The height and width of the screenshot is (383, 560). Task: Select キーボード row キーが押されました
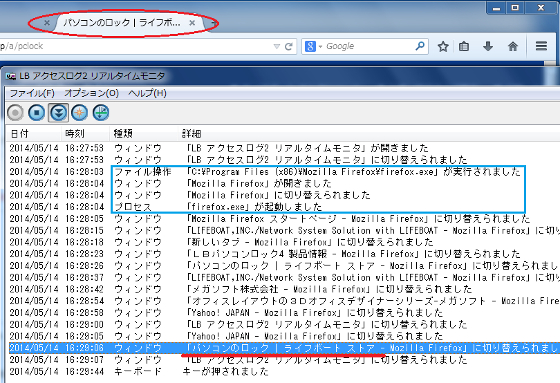click(x=284, y=372)
